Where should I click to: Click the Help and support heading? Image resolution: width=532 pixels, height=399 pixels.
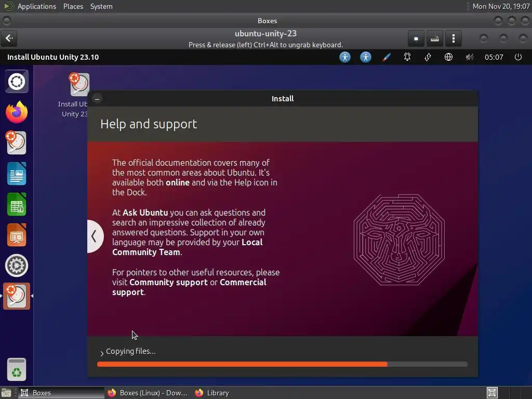coord(149,124)
